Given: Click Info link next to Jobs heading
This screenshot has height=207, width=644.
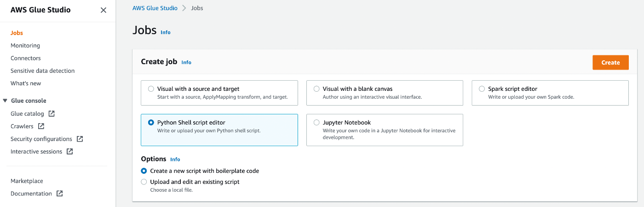Looking at the screenshot, I should point(166,32).
